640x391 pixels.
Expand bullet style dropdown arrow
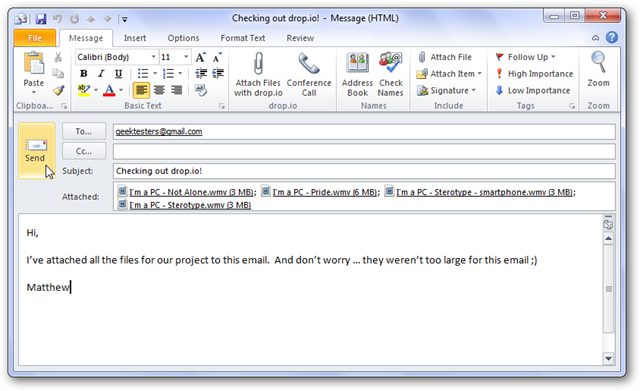(155, 73)
